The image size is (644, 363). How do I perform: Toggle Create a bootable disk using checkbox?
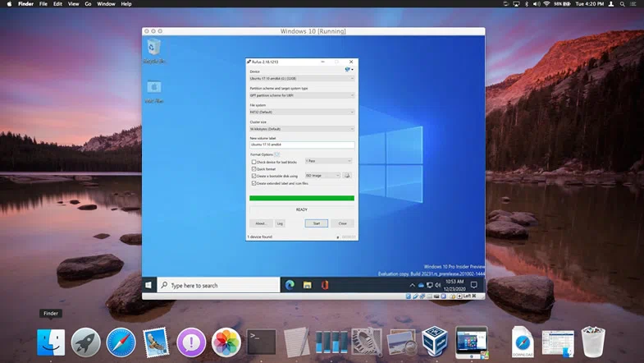pos(253,176)
